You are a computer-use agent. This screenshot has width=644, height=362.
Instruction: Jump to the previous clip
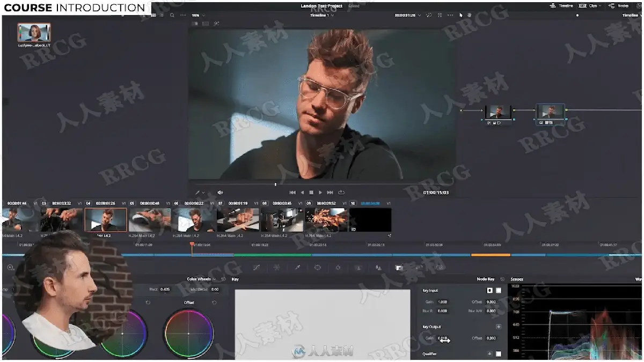click(292, 193)
